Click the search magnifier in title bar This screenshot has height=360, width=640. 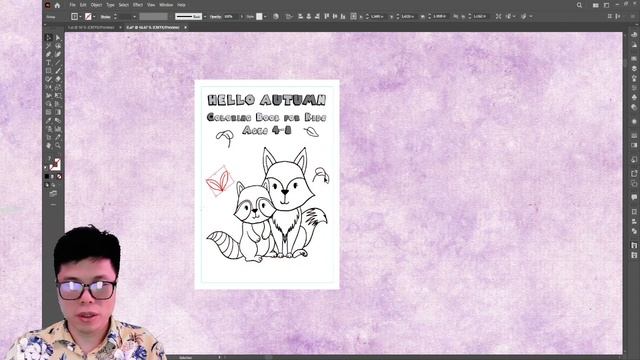click(579, 5)
